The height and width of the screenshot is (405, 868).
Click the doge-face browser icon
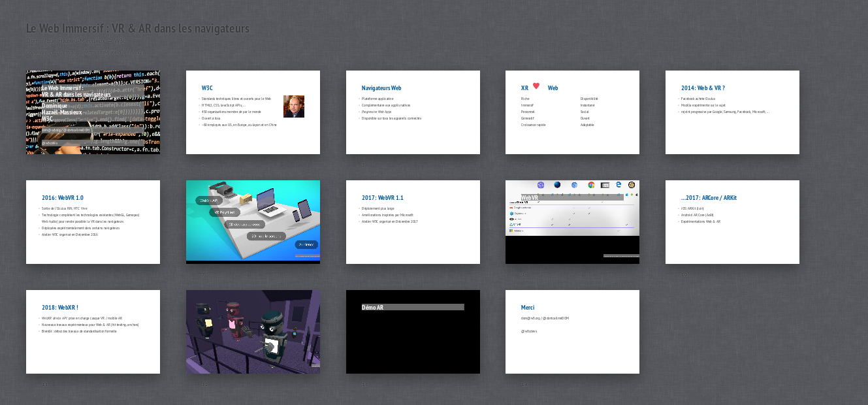[x=632, y=186]
